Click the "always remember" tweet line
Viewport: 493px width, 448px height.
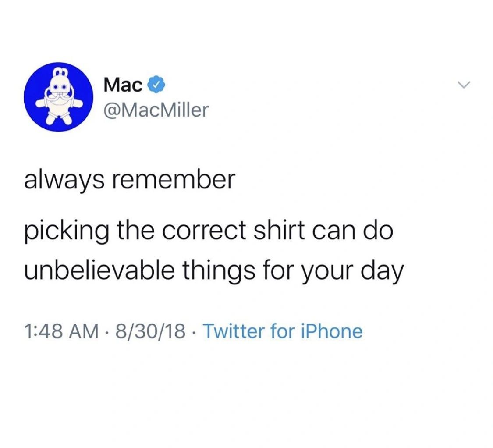point(130,181)
